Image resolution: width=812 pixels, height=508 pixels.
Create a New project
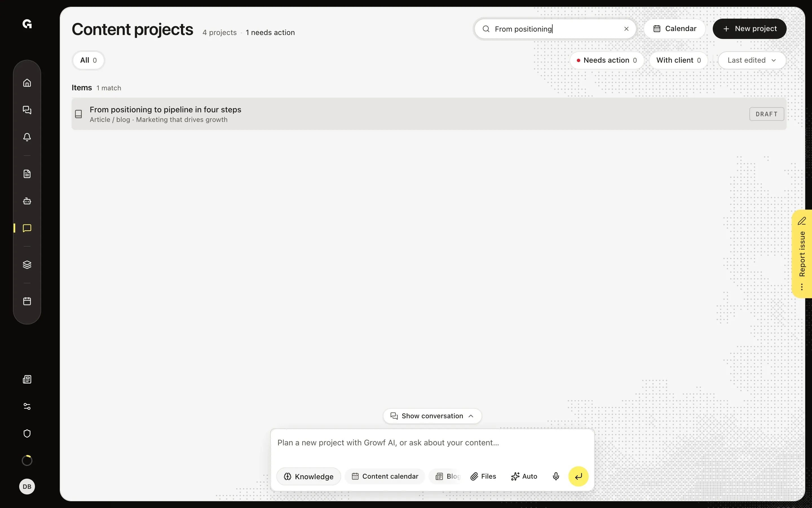(750, 29)
